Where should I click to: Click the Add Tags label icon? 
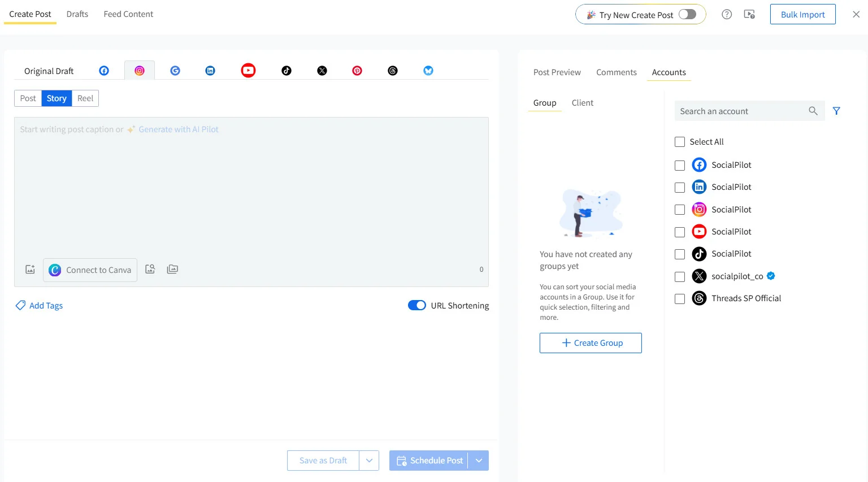coord(20,305)
